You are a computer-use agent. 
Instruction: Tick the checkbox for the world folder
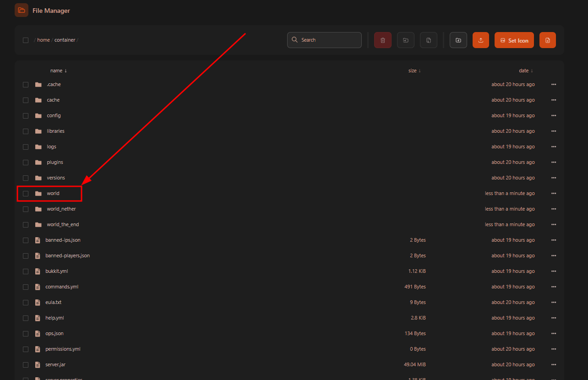(x=26, y=194)
